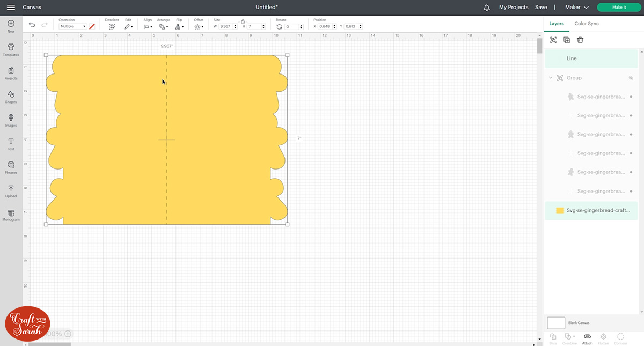Viewport: 644px width, 346px height.
Task: Click the red line color swatch
Action: tap(92, 26)
